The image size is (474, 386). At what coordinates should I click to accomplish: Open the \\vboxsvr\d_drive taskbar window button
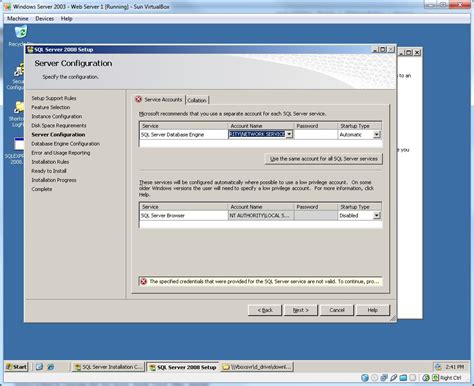coord(257,367)
